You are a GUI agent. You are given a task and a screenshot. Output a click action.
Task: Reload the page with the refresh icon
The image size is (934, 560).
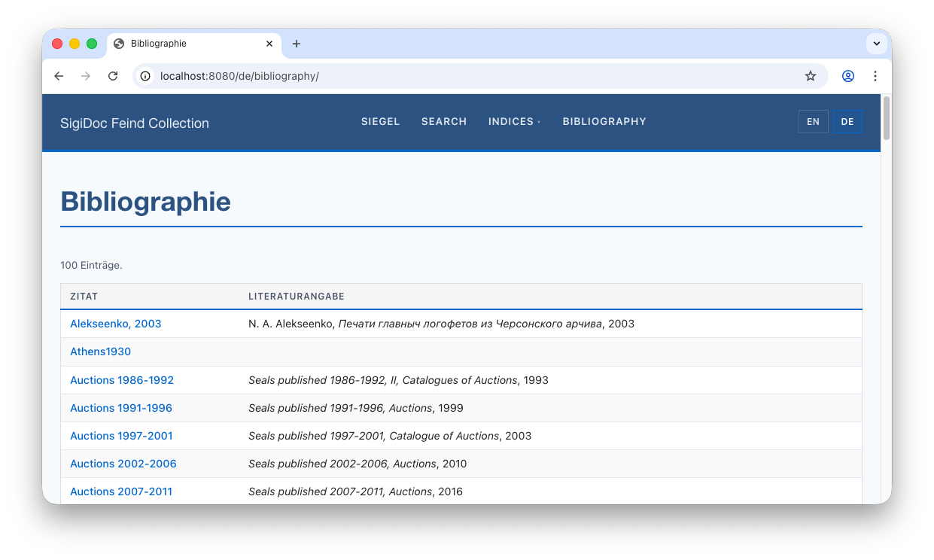tap(113, 76)
